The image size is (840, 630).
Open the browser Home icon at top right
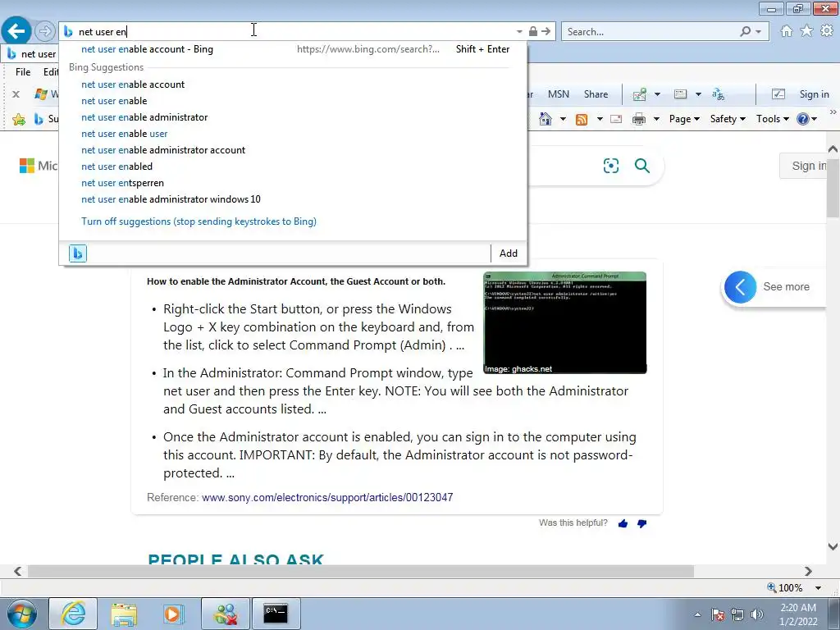(x=787, y=31)
